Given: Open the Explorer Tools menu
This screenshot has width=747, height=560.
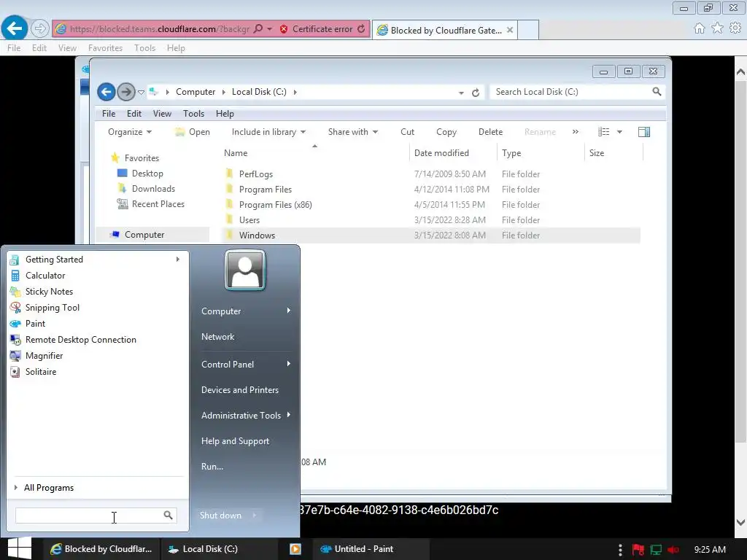Looking at the screenshot, I should click(x=193, y=113).
